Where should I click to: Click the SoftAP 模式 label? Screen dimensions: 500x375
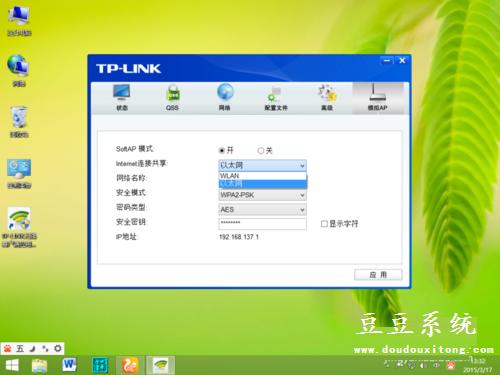coord(134,149)
